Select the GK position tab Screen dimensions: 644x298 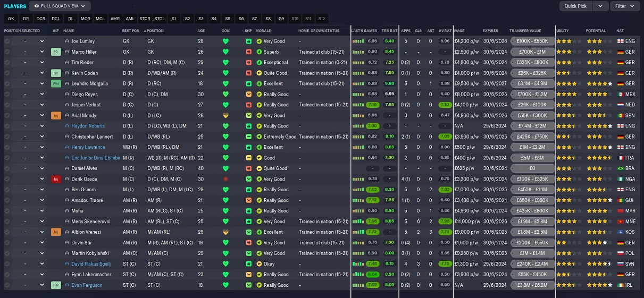click(x=11, y=19)
